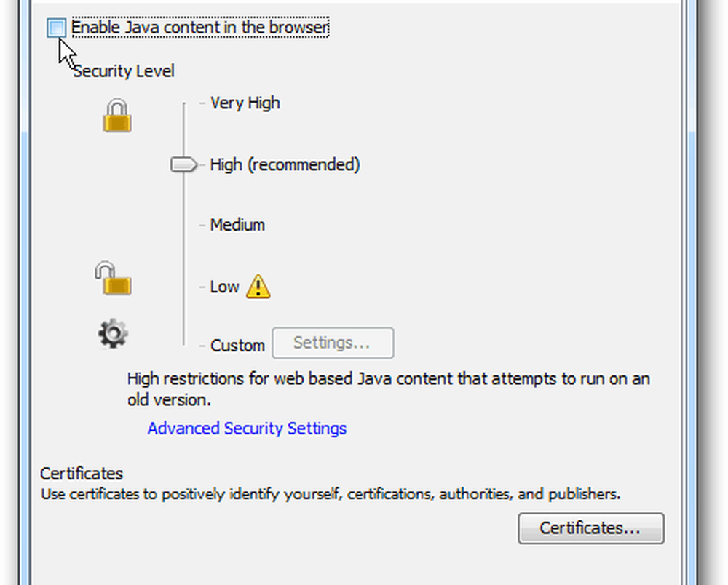Click the yellow warning triangle icon

[x=258, y=287]
